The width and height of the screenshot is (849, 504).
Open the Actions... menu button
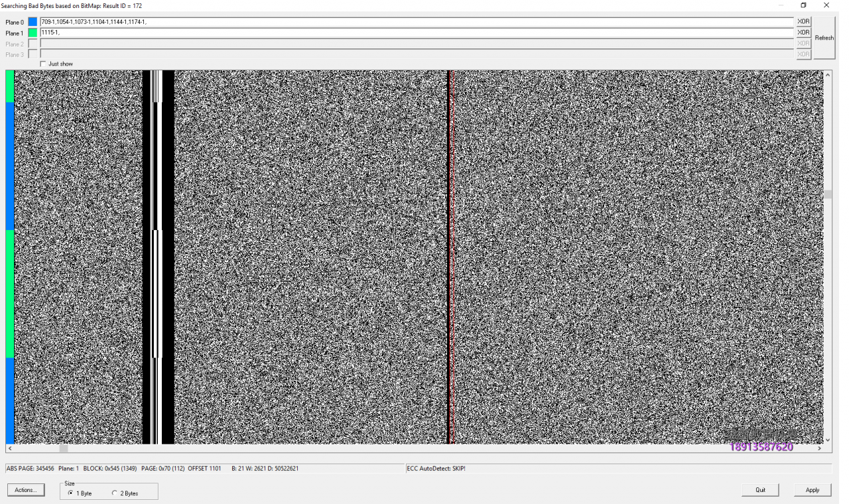27,490
